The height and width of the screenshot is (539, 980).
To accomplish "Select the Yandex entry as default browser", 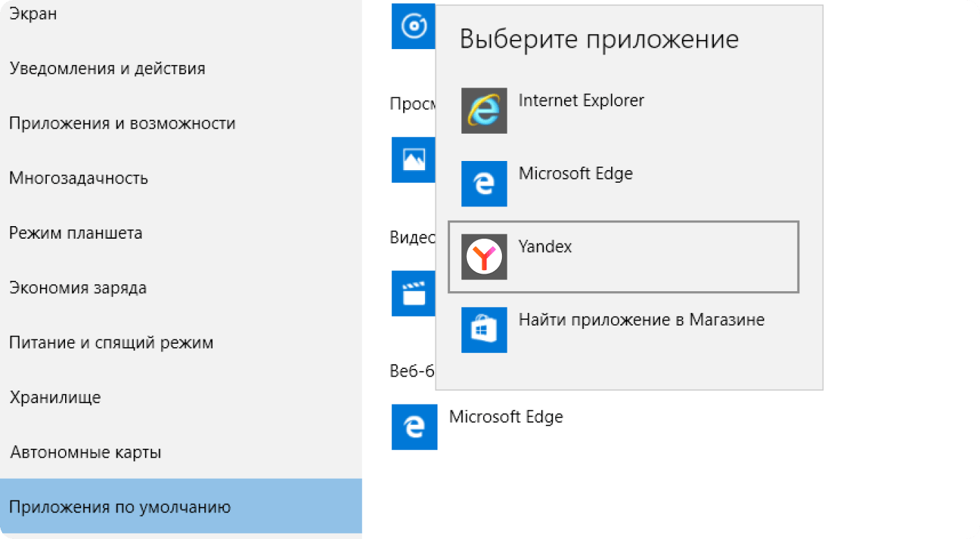I will click(x=545, y=247).
